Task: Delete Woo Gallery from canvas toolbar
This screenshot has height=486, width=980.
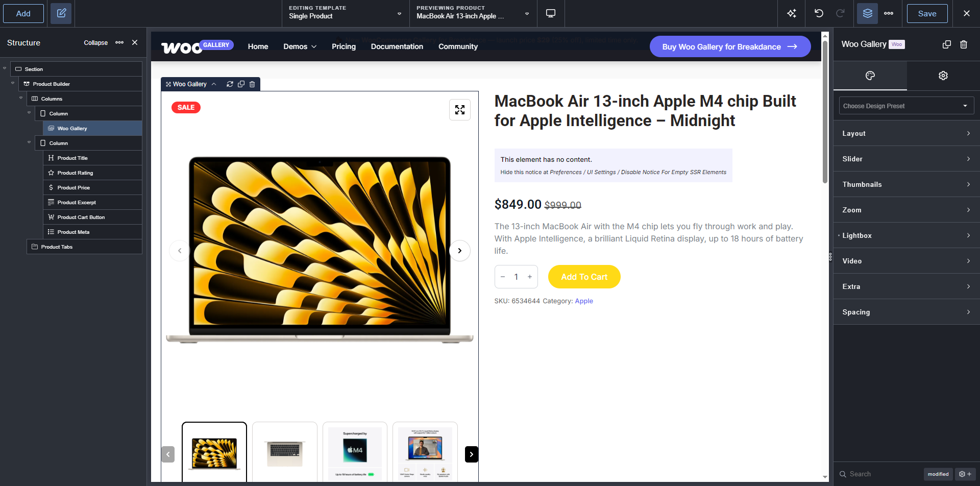Action: [252, 84]
